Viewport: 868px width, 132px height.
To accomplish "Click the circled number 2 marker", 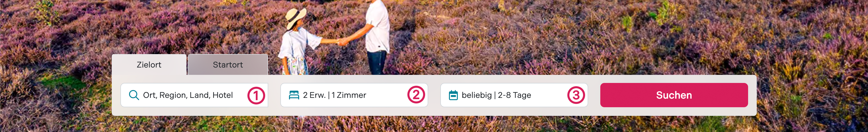I will tap(416, 95).
